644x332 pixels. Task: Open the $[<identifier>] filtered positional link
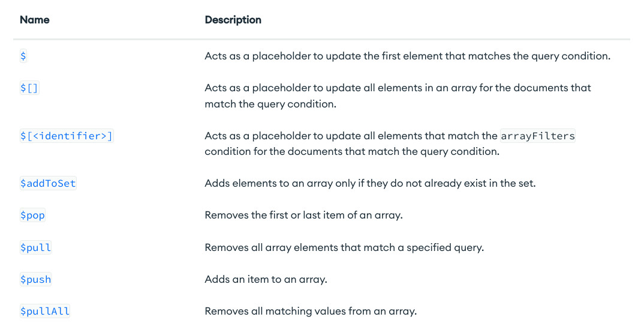(67, 136)
